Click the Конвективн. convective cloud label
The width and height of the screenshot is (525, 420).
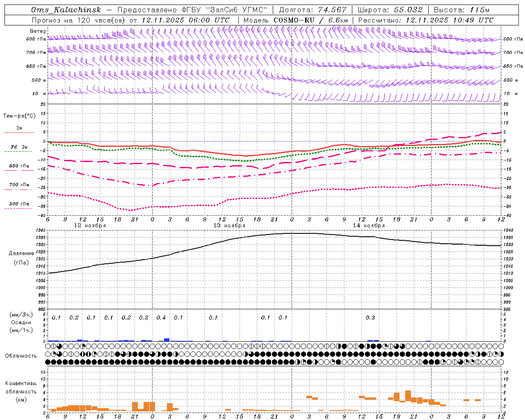(x=21, y=383)
